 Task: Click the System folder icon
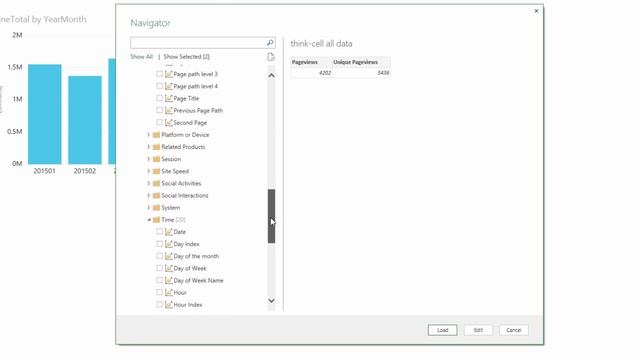point(156,207)
